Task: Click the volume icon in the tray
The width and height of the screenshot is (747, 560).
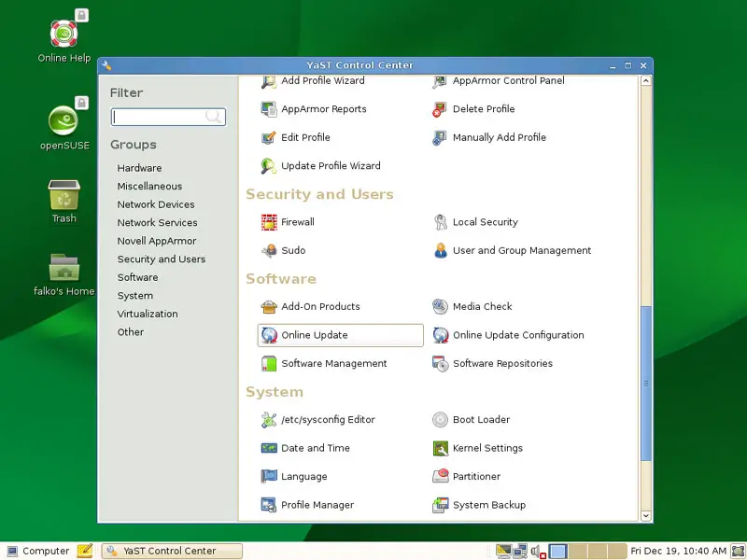Action: tap(538, 552)
